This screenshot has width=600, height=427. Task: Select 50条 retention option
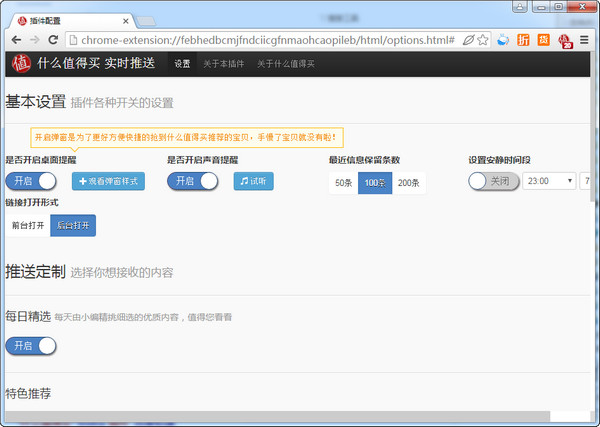tap(344, 183)
